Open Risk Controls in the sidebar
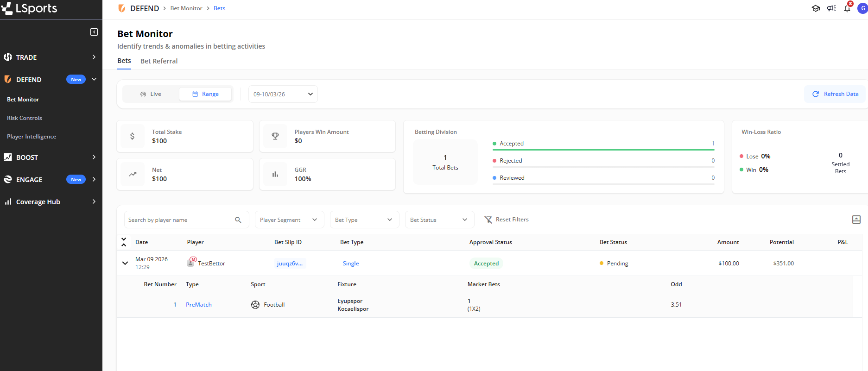The image size is (868, 371). 25,118
